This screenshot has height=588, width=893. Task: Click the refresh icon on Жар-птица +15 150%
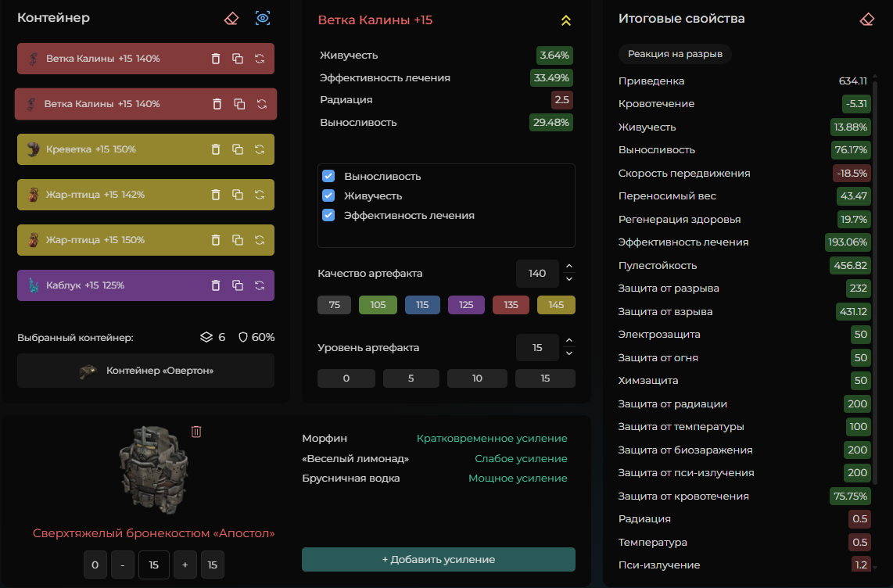260,239
